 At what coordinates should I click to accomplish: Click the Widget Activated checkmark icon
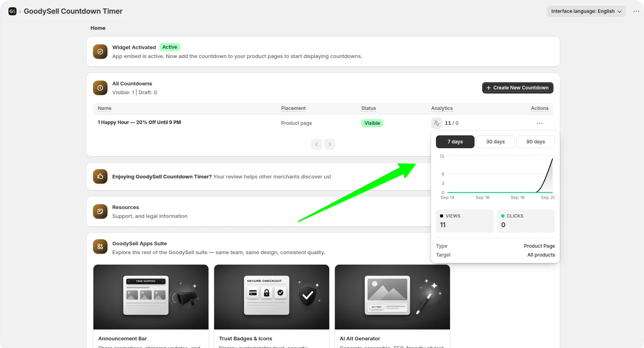(100, 52)
